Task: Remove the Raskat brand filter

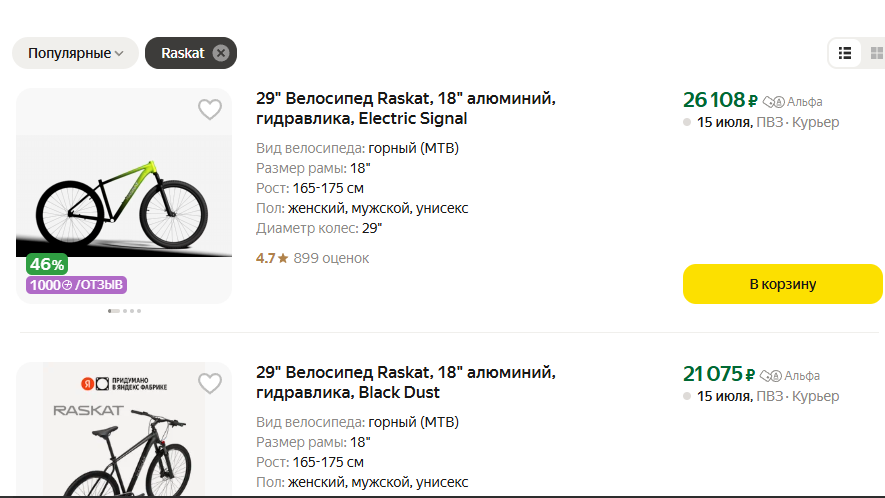Action: [221, 53]
